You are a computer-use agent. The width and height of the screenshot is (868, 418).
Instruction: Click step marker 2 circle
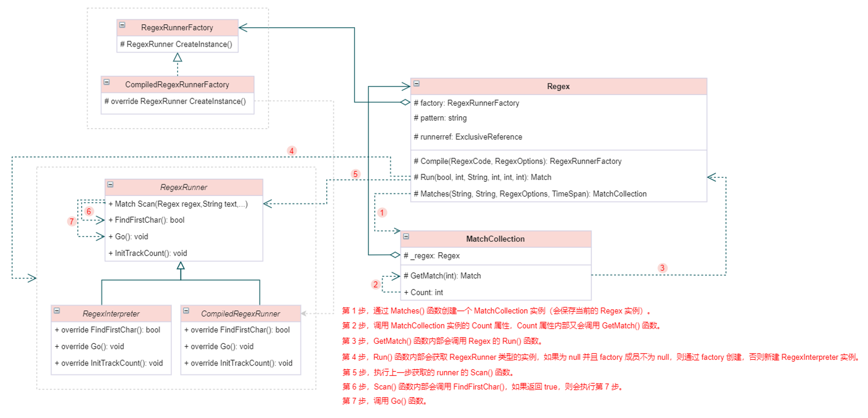pos(375,284)
